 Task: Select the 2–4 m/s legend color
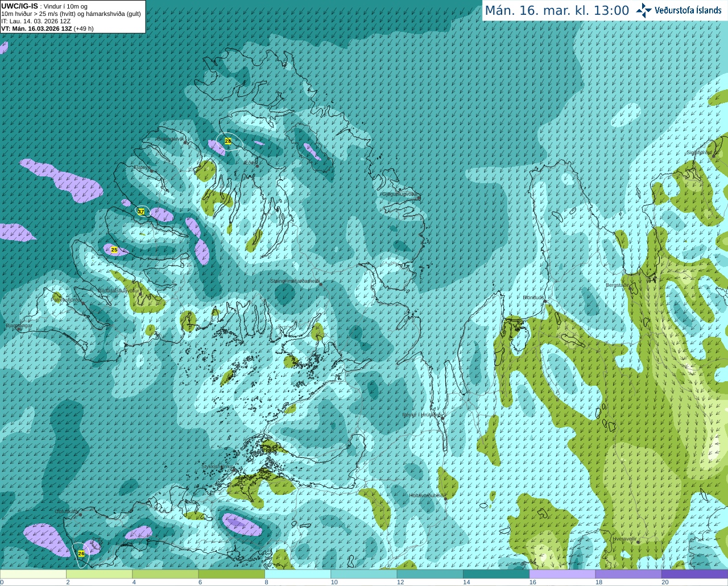click(99, 574)
